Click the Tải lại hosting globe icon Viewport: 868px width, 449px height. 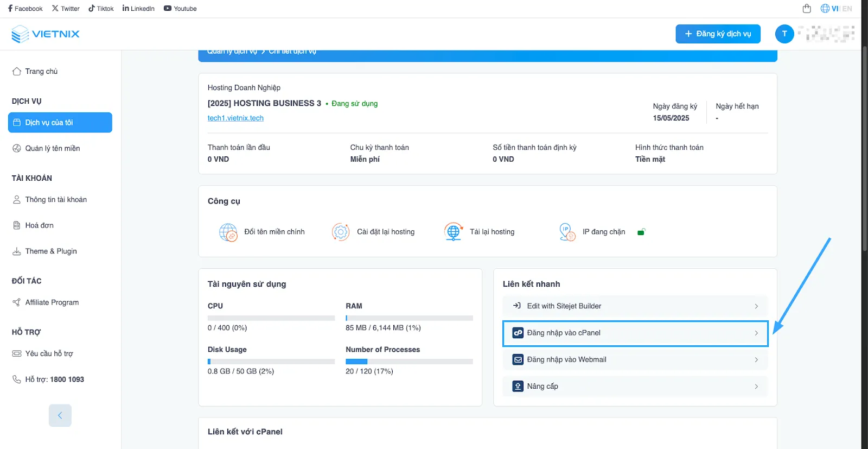point(453,232)
